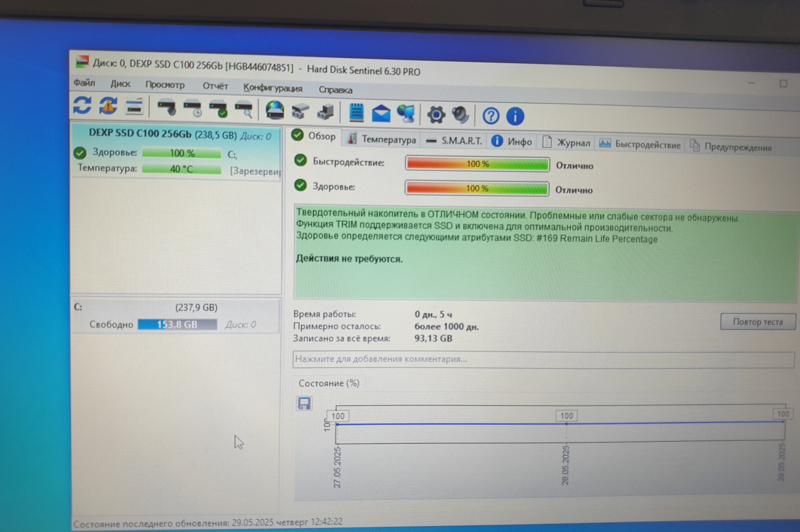Screen dimensions: 800x532
Task: Click the floppy save icon above the chart
Action: [304, 403]
